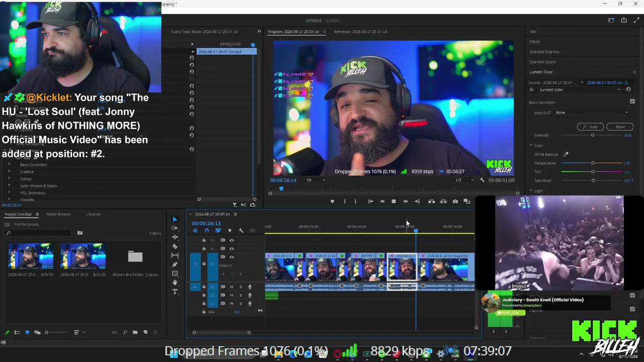Click Mark Out in Program monitor
644x362 pixels.
(356, 202)
